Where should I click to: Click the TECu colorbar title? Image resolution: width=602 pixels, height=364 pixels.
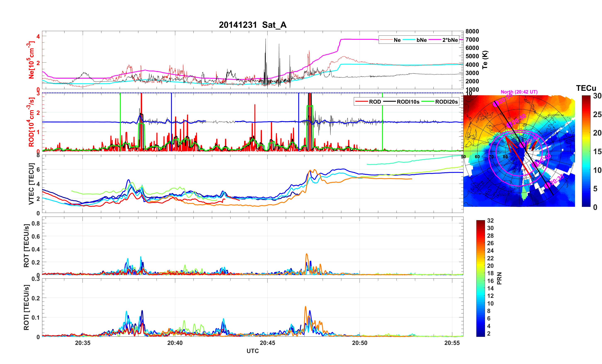586,88
